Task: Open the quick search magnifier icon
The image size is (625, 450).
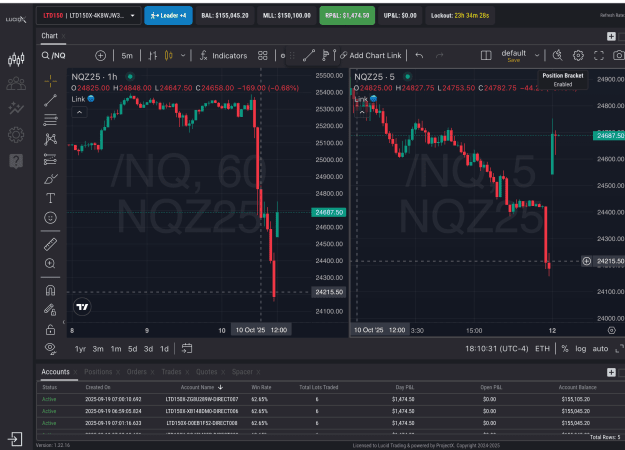Action: click(x=558, y=55)
